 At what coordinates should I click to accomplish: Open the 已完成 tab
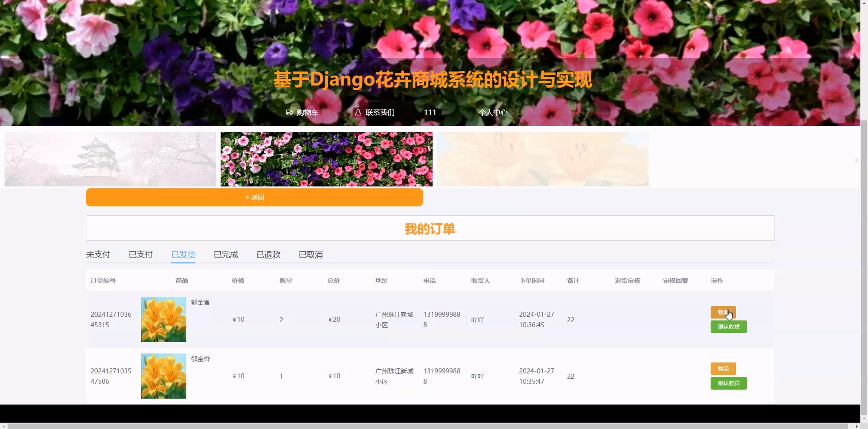pyautogui.click(x=226, y=254)
